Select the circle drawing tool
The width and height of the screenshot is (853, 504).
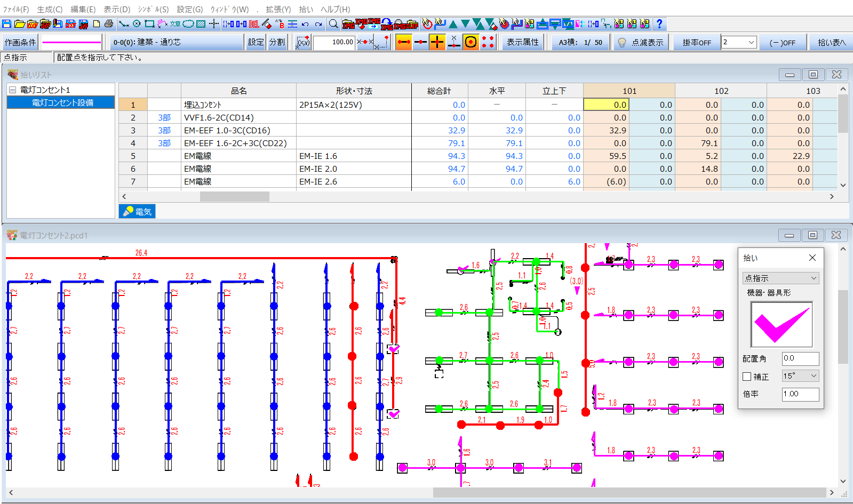[x=137, y=24]
